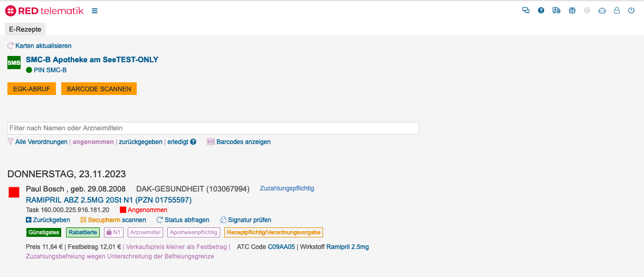Open RAMIPRIL ABZ 2.5MG prescription link

click(x=109, y=200)
